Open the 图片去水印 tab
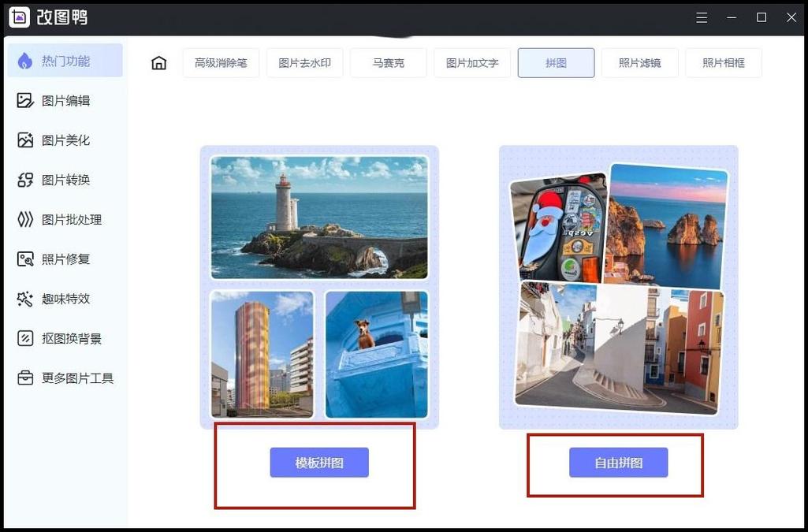 click(307, 62)
